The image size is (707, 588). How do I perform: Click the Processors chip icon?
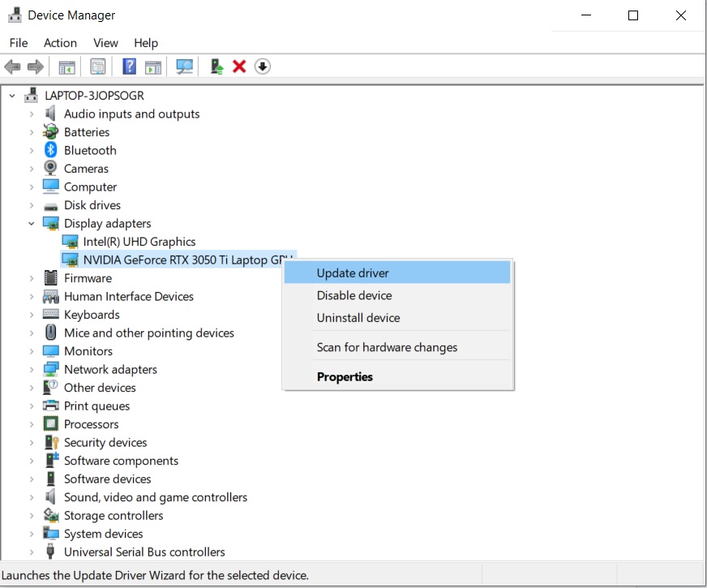coord(50,423)
